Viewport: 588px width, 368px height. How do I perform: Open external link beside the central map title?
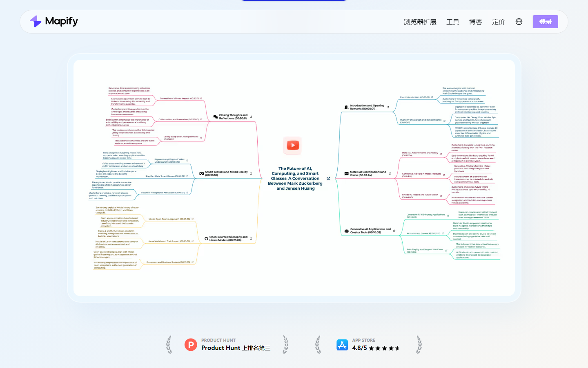[x=328, y=178]
